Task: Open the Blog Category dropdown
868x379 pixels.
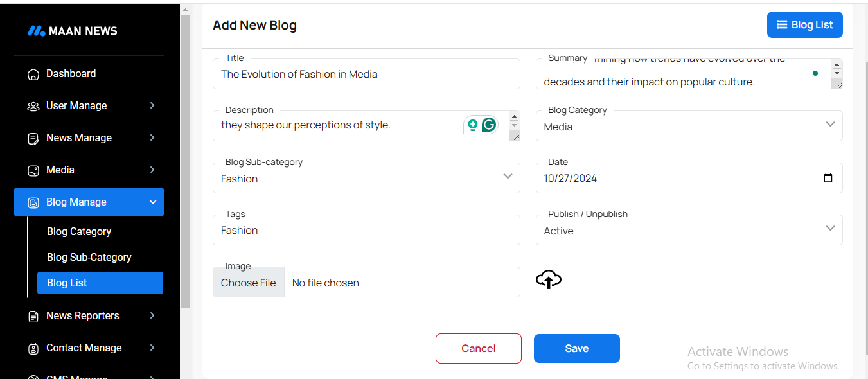Action: pyautogui.click(x=689, y=126)
